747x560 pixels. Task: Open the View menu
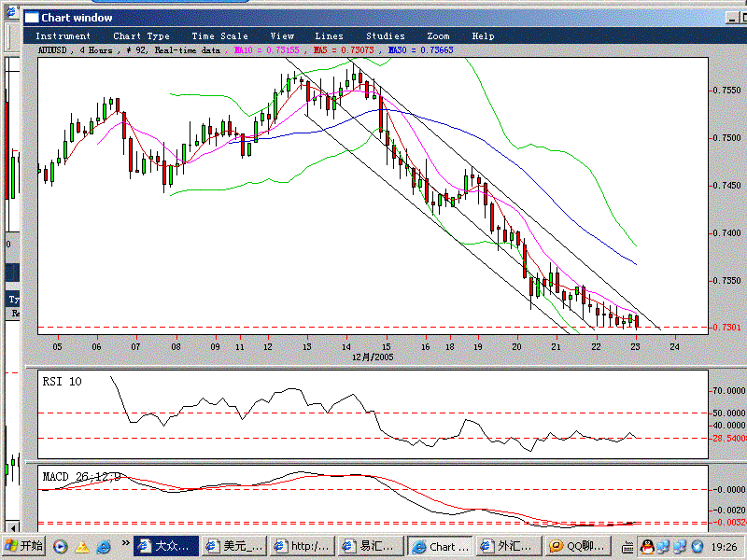(282, 36)
